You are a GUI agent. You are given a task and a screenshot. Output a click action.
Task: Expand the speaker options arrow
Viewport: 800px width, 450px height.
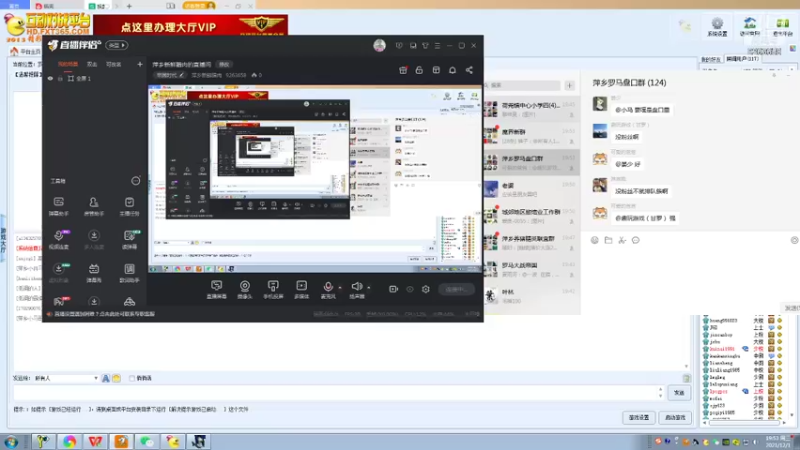368,287
